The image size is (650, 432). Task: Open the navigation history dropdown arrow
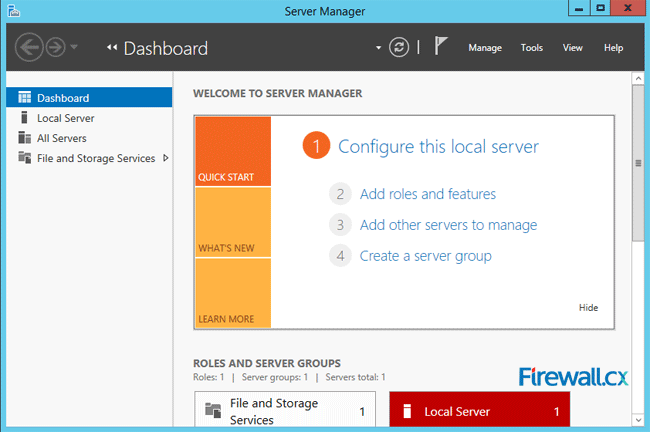75,48
